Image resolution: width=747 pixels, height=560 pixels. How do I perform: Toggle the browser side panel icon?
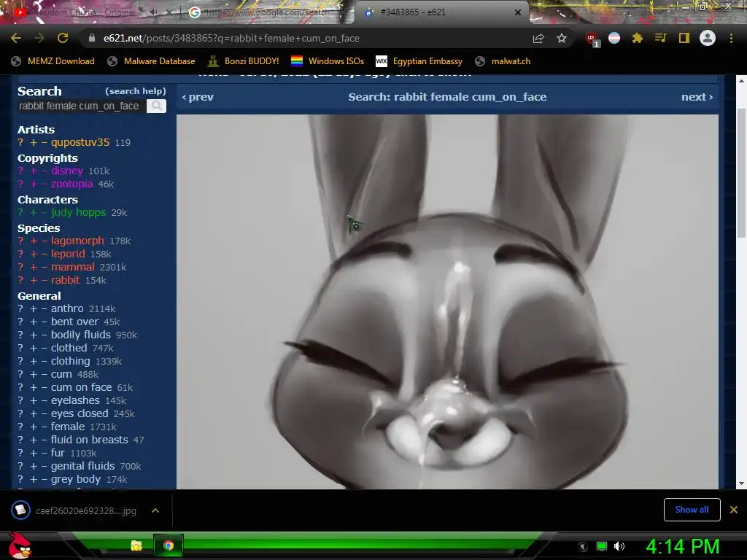(684, 38)
